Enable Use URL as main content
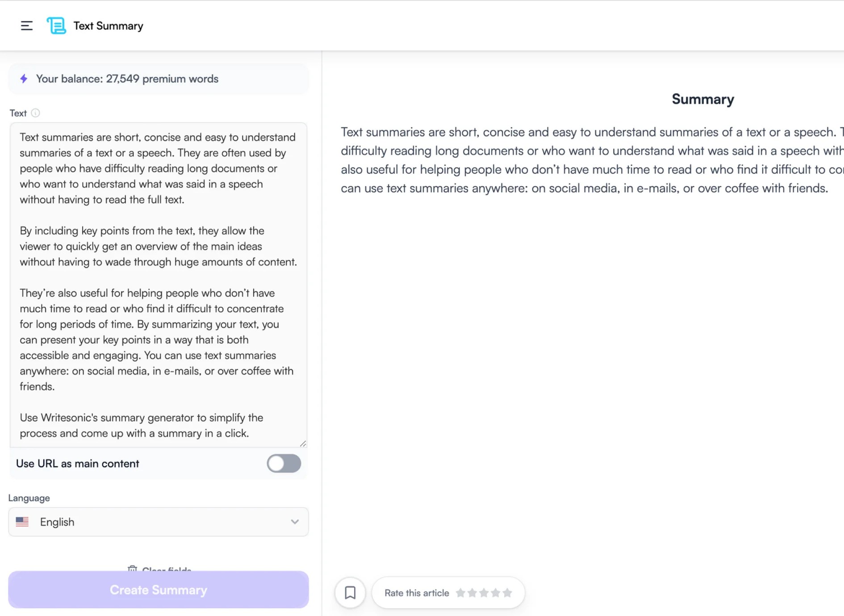This screenshot has height=616, width=844. pyautogui.click(x=284, y=463)
